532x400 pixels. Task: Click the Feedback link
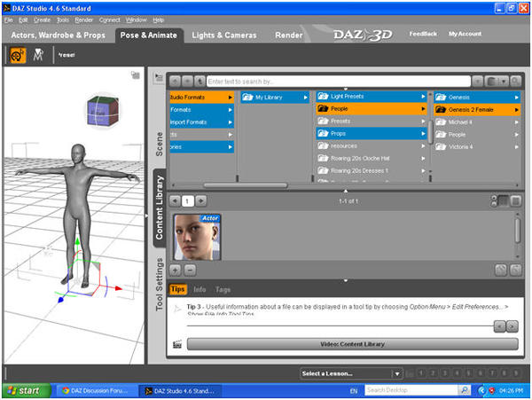(423, 34)
